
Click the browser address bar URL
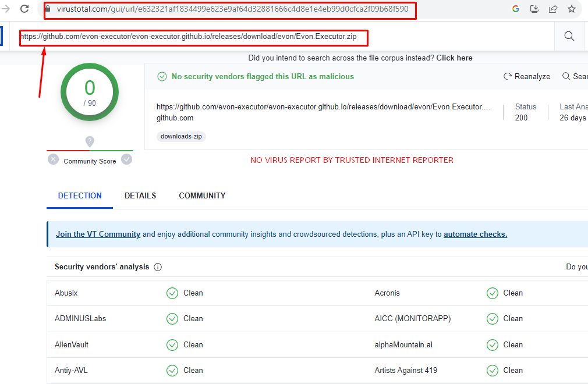click(x=232, y=9)
